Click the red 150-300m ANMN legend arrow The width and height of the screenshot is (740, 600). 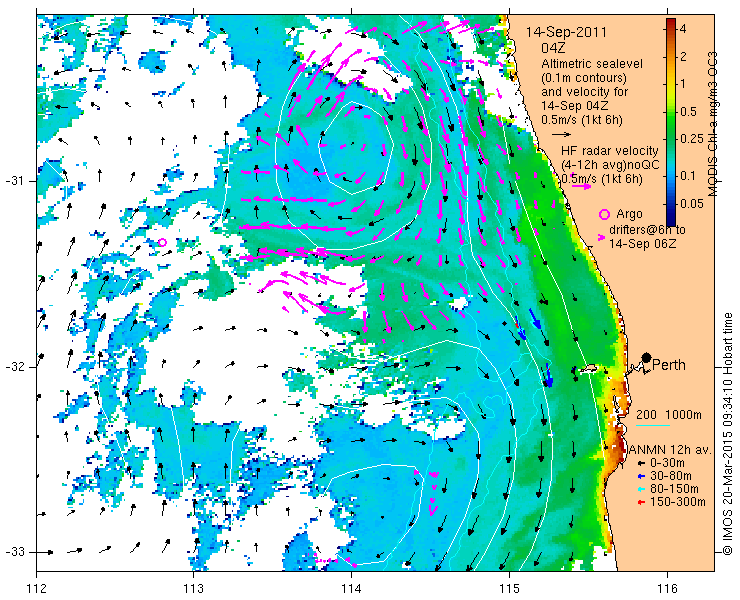(x=641, y=502)
